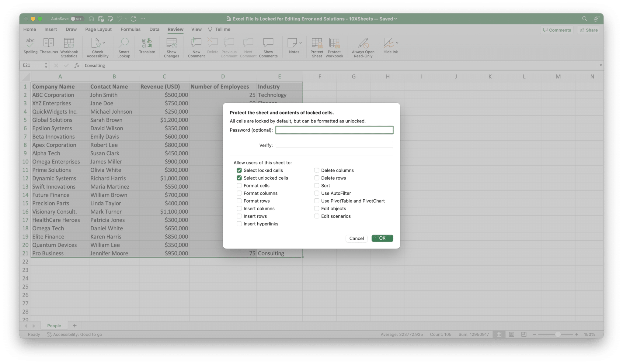Open the Translate tool

147,46
